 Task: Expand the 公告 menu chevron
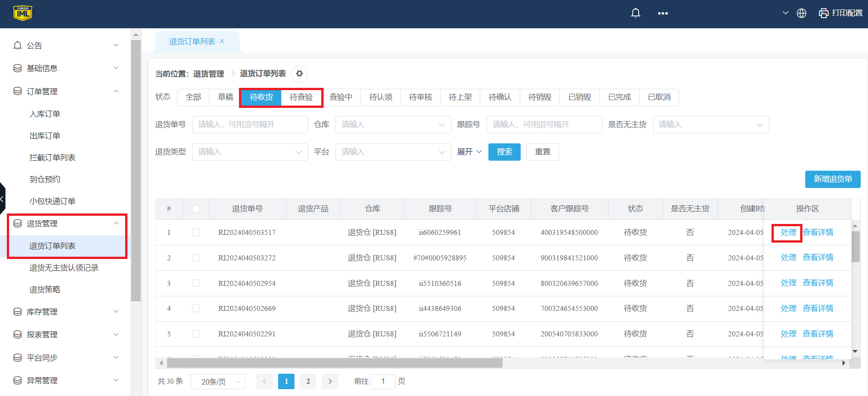116,45
